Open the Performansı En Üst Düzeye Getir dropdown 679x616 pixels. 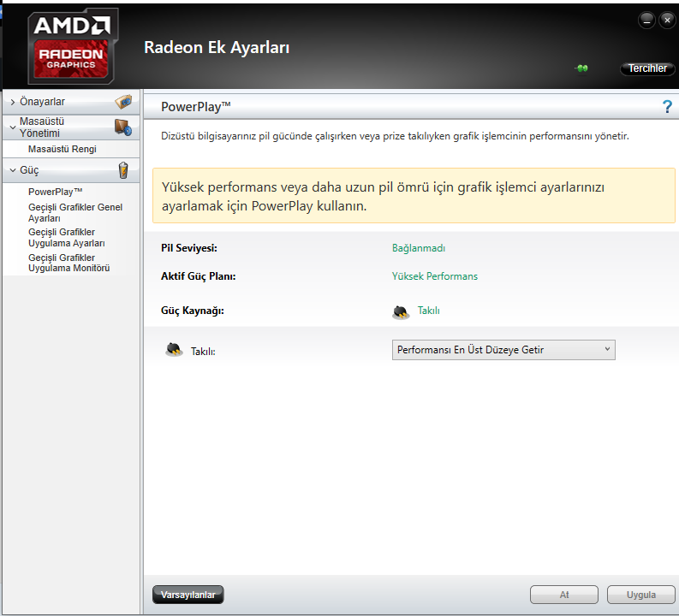503,350
